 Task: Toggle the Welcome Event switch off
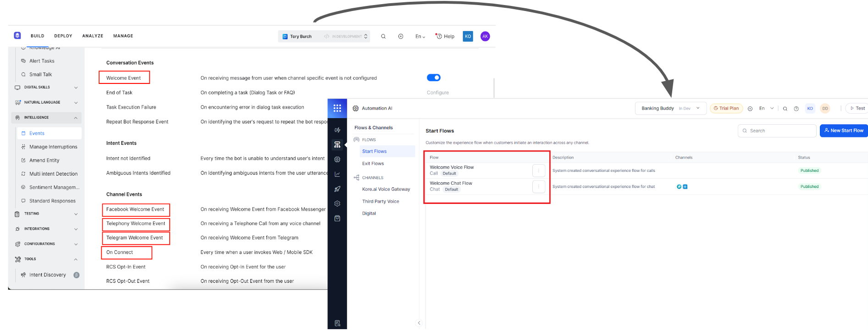(x=433, y=77)
